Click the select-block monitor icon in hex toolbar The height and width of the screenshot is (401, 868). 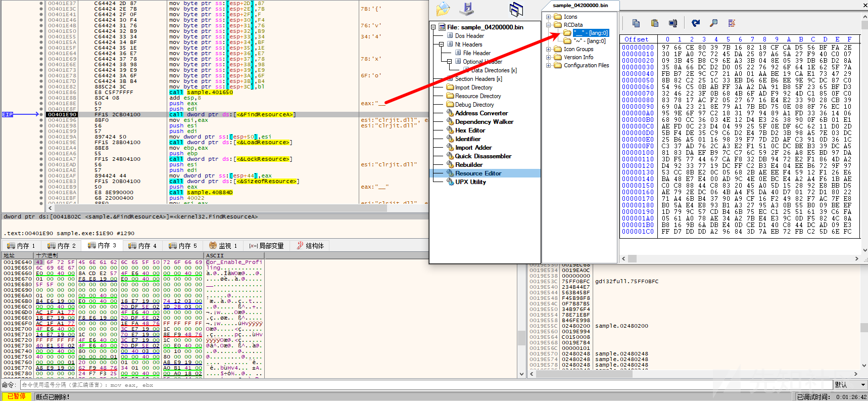pos(673,23)
